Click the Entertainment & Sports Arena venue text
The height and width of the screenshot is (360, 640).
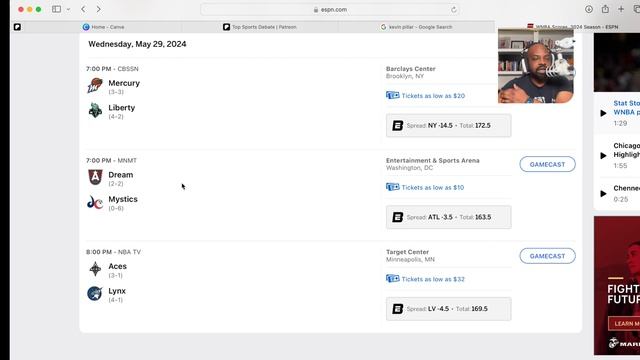(x=433, y=160)
